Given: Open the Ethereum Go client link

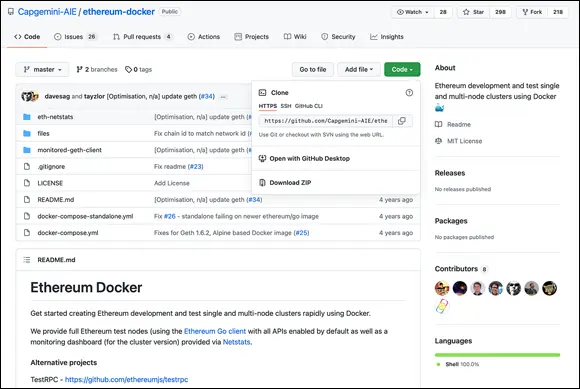Looking at the screenshot, I should (x=215, y=331).
